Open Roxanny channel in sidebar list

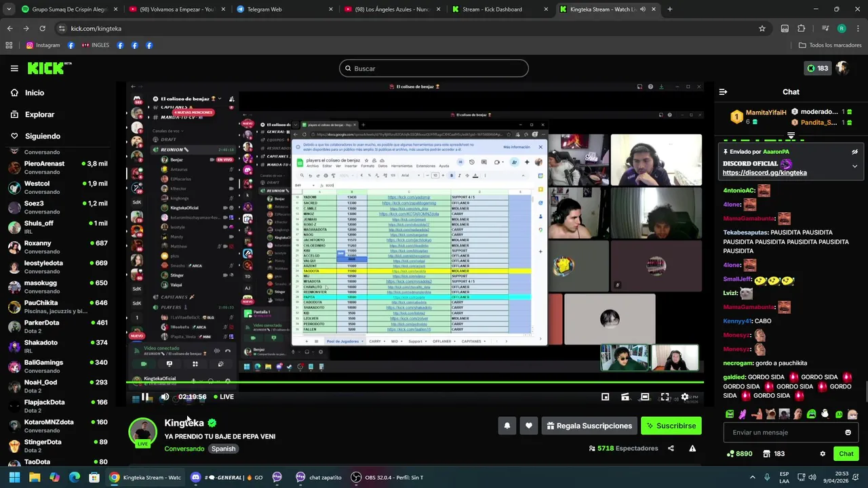pos(58,247)
